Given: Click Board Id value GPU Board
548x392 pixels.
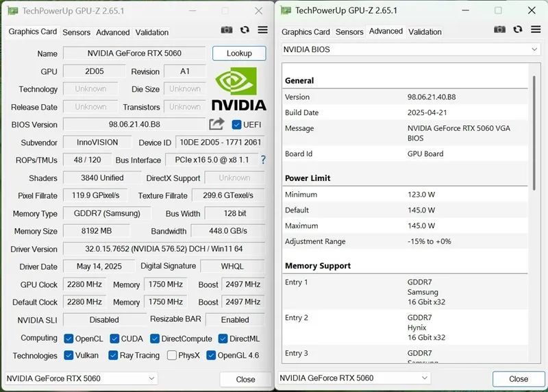Looking at the screenshot, I should 425,154.
